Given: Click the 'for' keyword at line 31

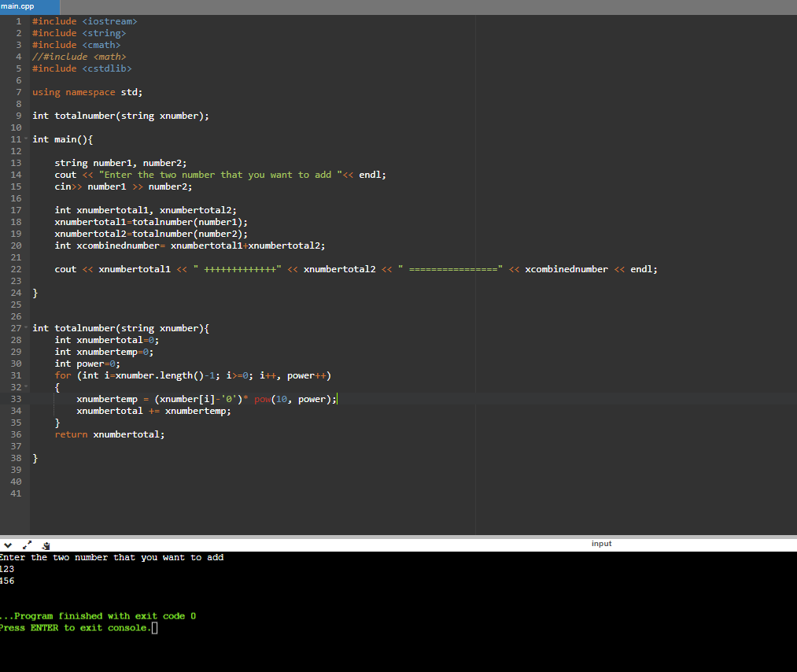Looking at the screenshot, I should pyautogui.click(x=63, y=375).
